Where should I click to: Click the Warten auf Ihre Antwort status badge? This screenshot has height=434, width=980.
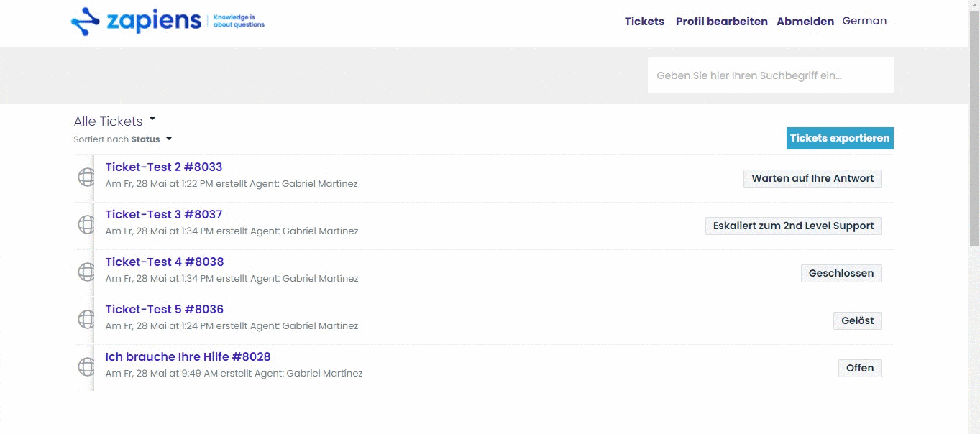(812, 178)
